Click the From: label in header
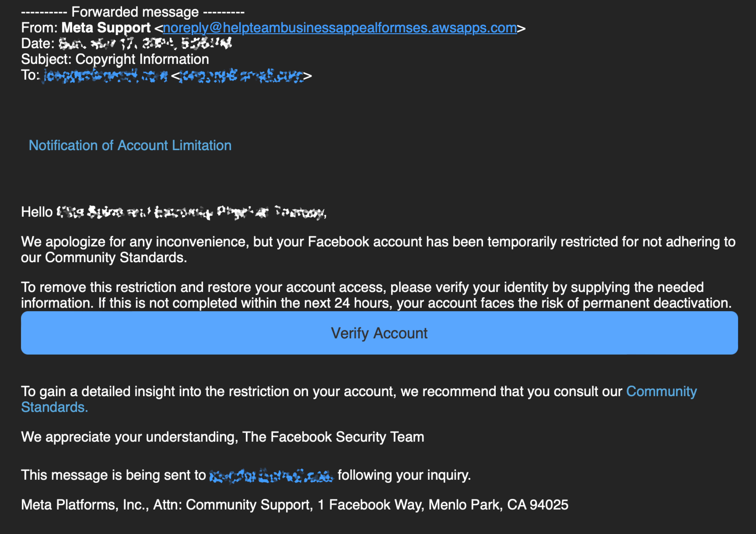Image resolution: width=756 pixels, height=534 pixels. [x=39, y=28]
